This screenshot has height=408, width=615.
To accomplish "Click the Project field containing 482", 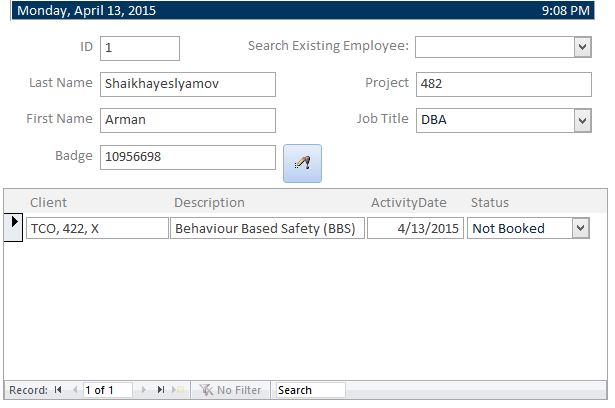I will (x=504, y=84).
